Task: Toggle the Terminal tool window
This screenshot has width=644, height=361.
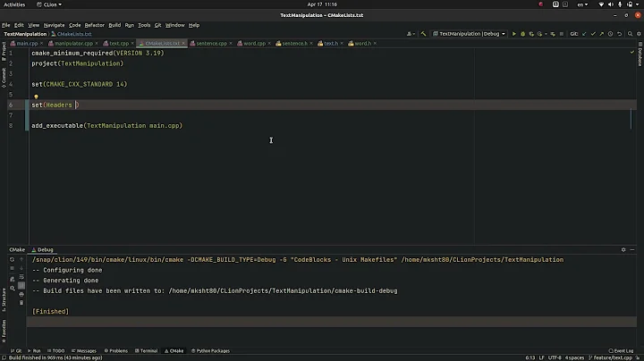Action: 148,351
